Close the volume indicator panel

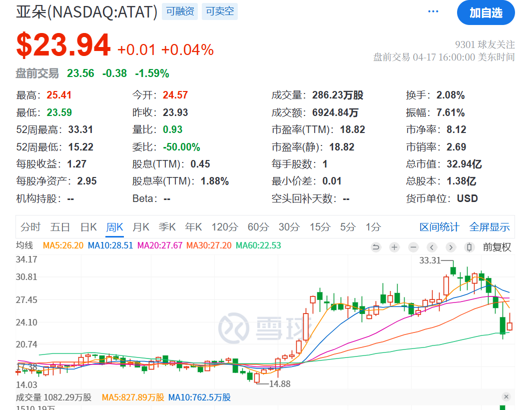point(506,397)
